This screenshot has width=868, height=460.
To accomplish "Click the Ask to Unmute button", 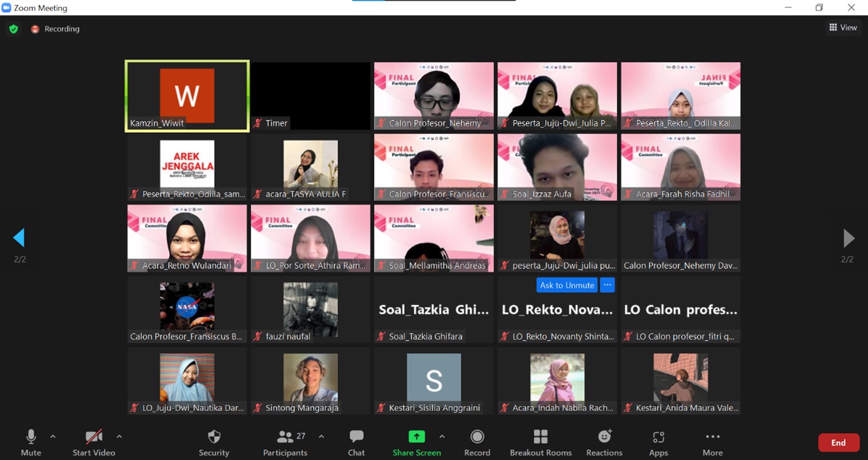I will [x=566, y=285].
